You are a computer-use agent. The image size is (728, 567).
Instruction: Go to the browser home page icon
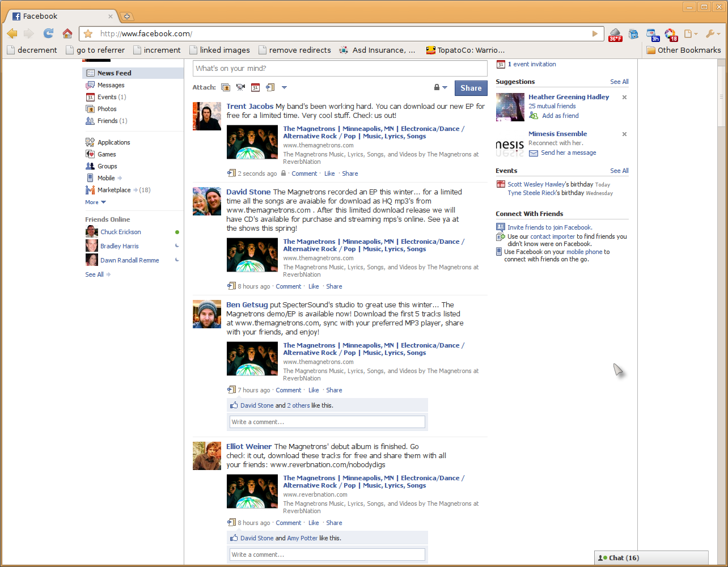click(67, 33)
